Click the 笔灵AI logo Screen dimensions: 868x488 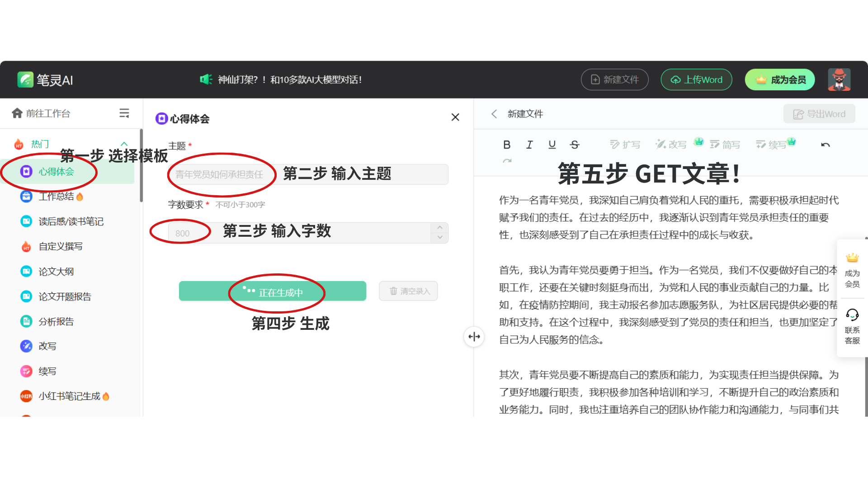[x=45, y=80]
